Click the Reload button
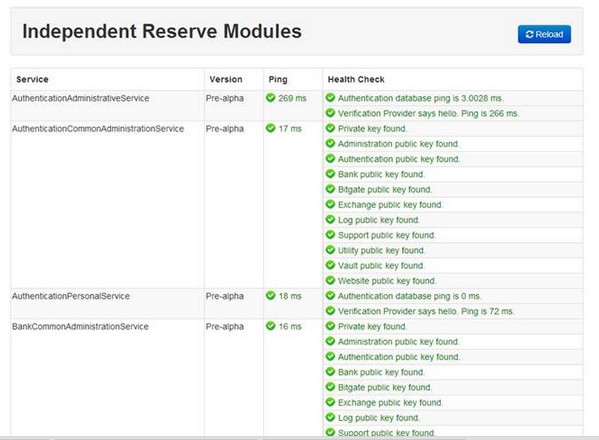The image size is (599, 440). (x=544, y=34)
